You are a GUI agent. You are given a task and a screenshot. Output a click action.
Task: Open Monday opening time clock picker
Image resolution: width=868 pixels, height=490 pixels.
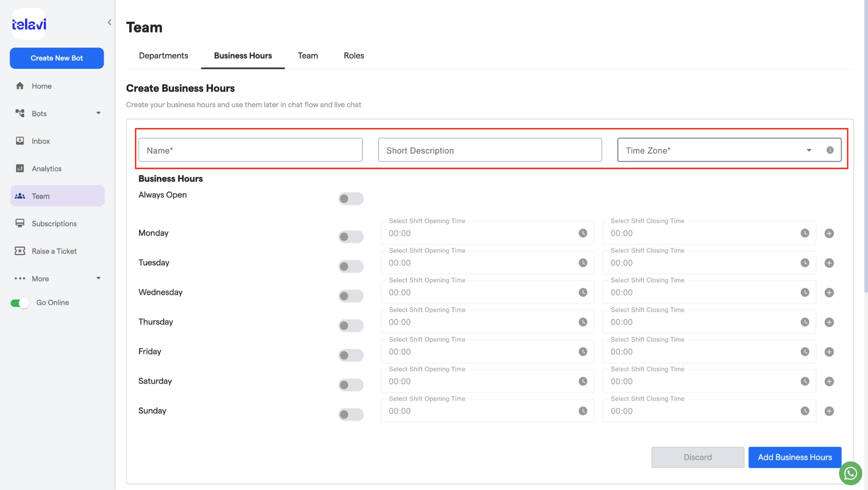[x=583, y=233]
